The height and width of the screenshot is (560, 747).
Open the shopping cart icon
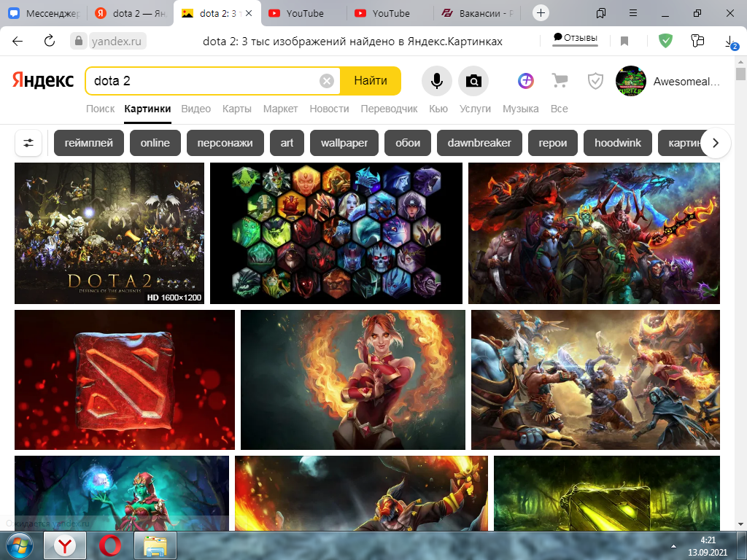coord(560,81)
